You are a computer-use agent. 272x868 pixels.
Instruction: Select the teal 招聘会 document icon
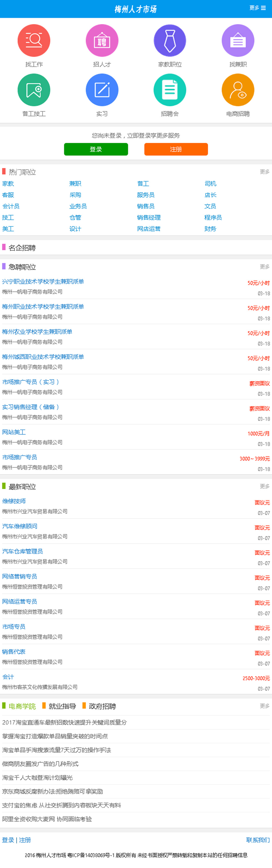pyautogui.click(x=170, y=90)
